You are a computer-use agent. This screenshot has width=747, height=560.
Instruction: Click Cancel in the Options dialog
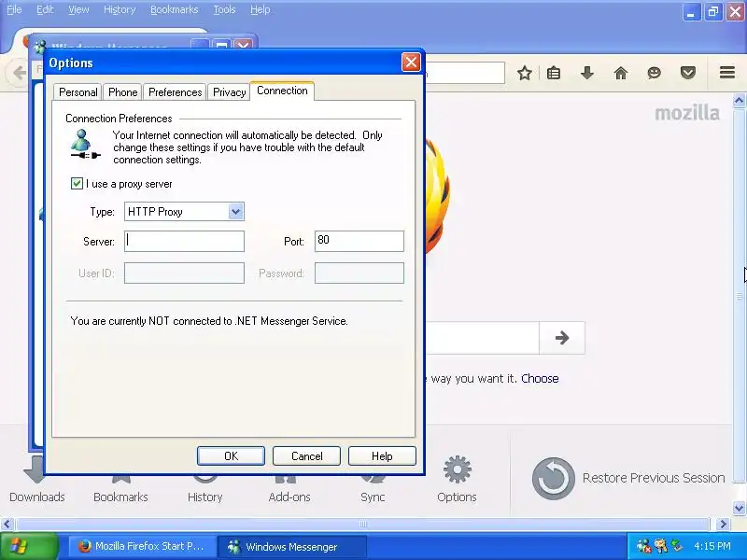(307, 456)
